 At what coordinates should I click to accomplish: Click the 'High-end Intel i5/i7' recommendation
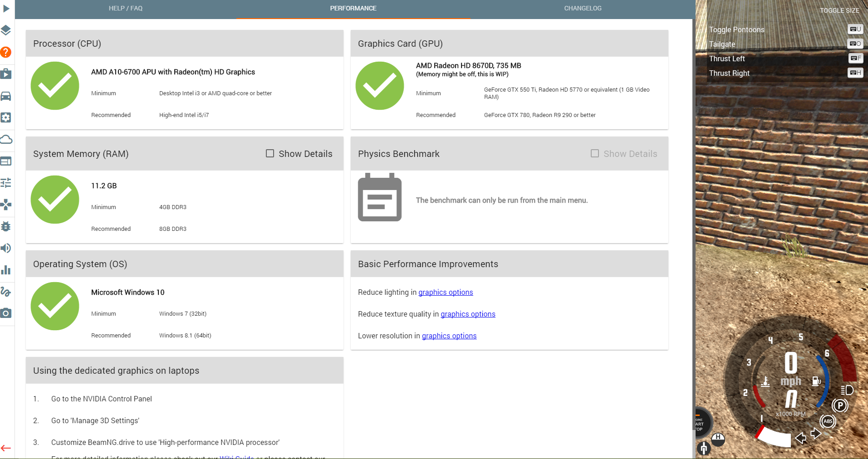point(184,115)
